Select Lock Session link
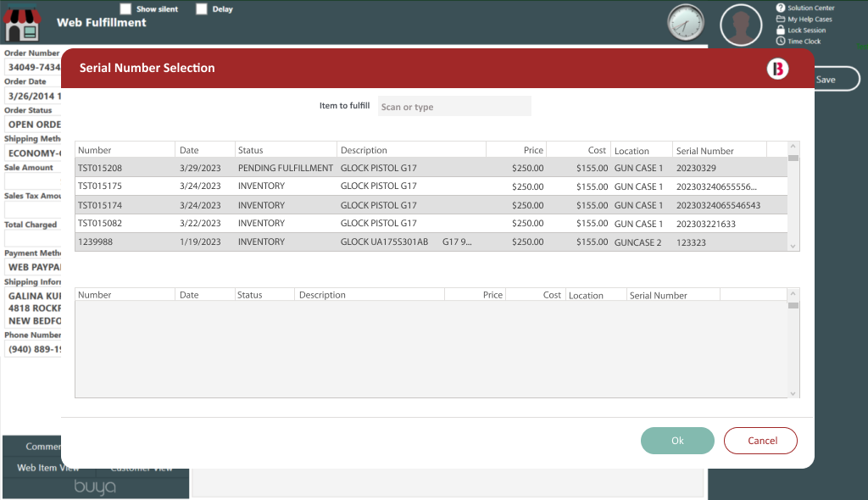This screenshot has height=500, width=868. point(807,30)
